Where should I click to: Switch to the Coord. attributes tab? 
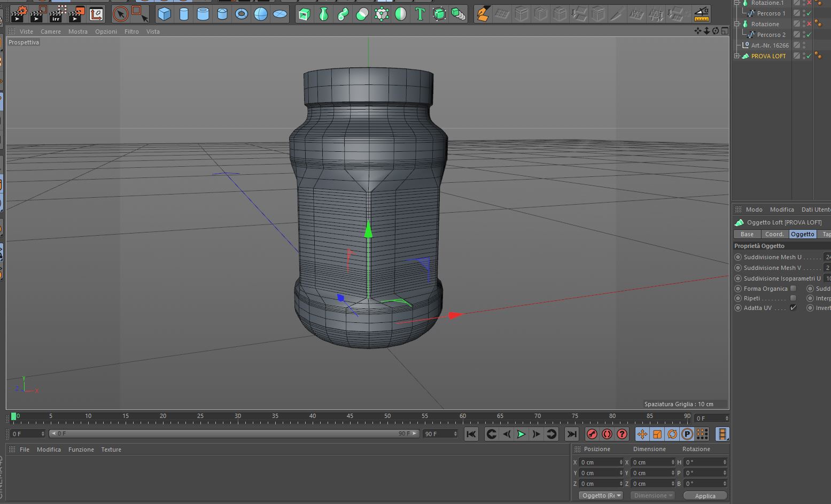click(774, 234)
